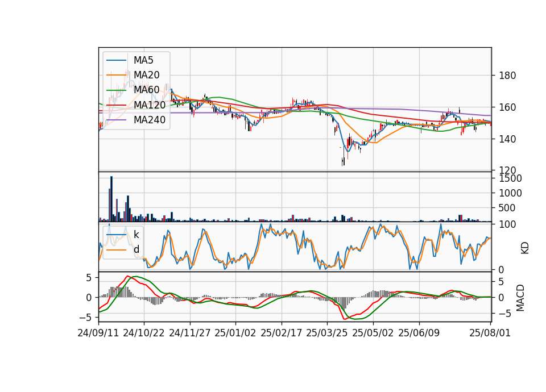Click the 0 tick on left MACD axis
Image resolution: width=546 pixels, height=392 pixels.
pos(89,298)
